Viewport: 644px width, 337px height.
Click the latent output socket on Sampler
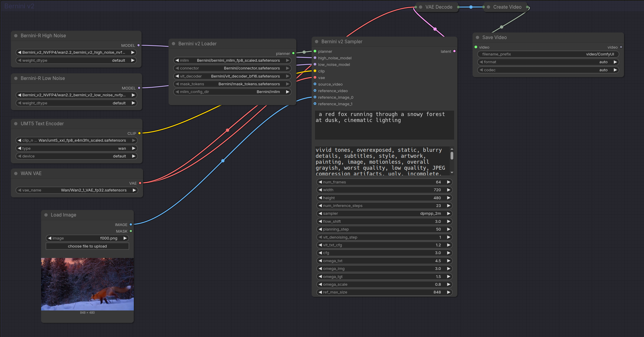(x=454, y=51)
